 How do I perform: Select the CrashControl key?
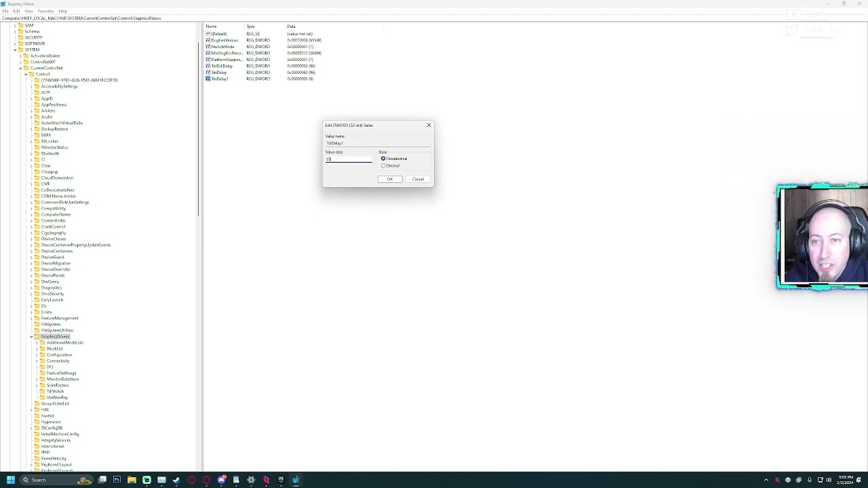[53, 226]
